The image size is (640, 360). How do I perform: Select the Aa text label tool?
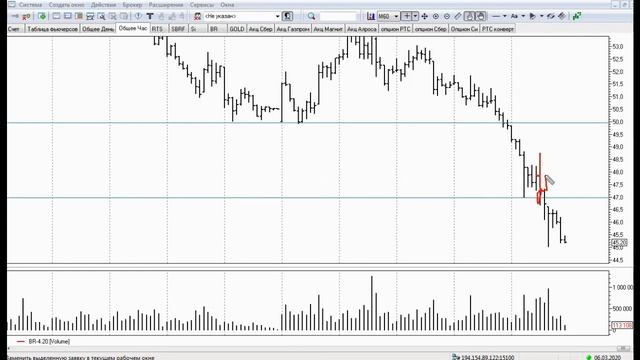coord(514,16)
